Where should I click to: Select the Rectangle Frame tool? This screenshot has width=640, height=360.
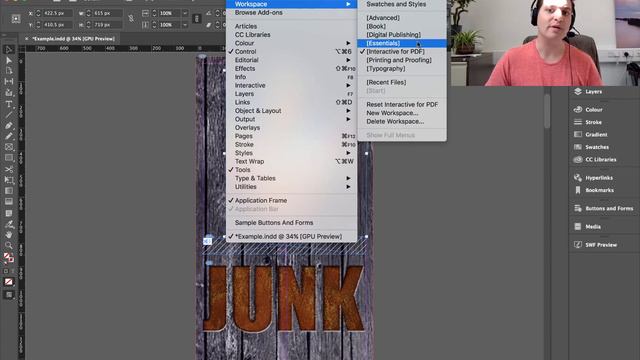[9, 147]
